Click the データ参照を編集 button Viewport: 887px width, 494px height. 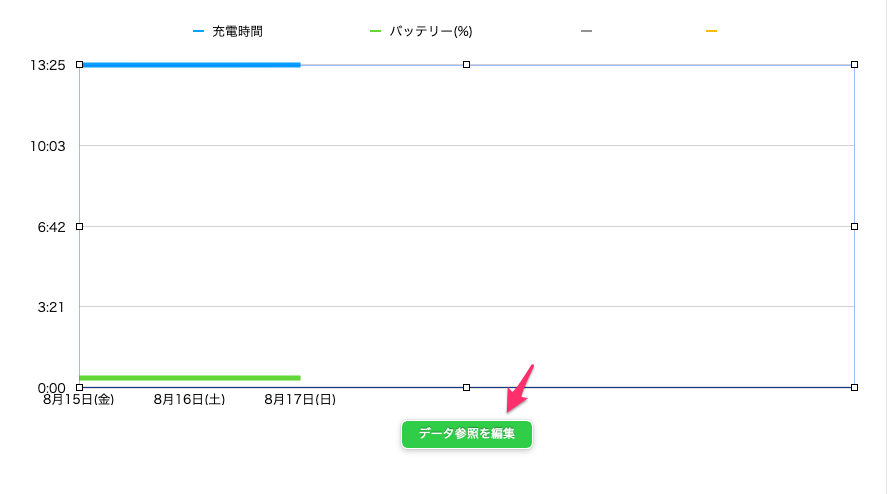(467, 434)
